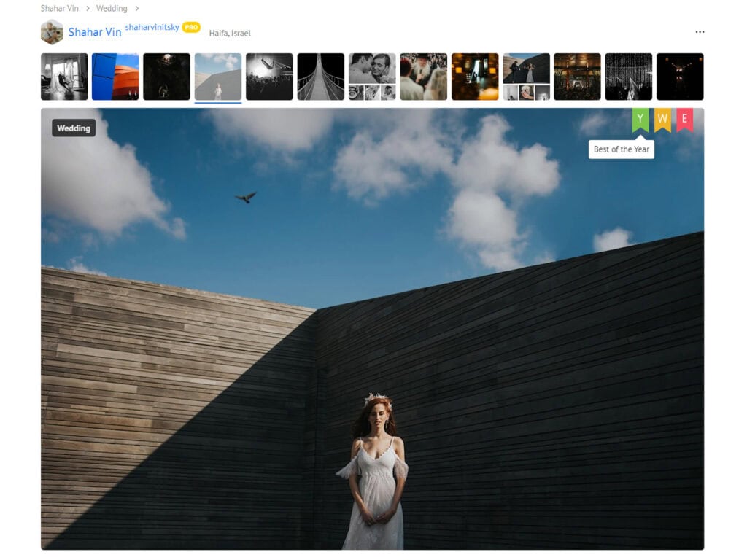This screenshot has height=560, width=747.
Task: Select the last dark night thumbnail
Action: [x=680, y=77]
